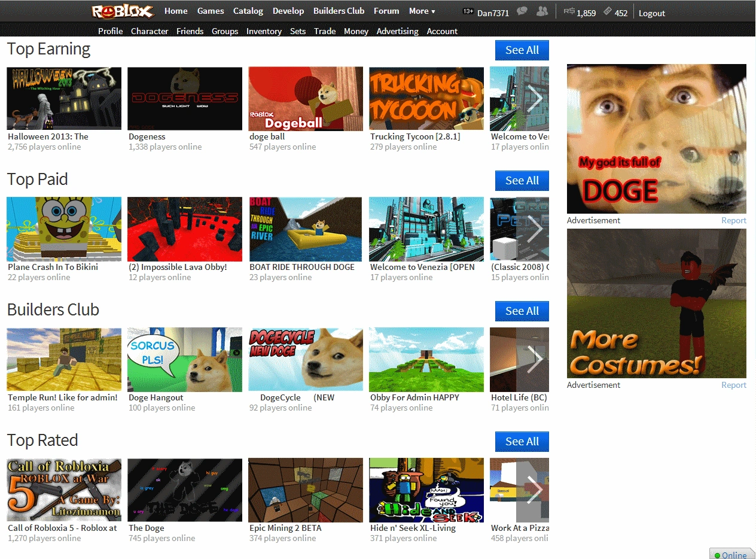
Task: Open the Inventory submenu link
Action: (x=264, y=31)
